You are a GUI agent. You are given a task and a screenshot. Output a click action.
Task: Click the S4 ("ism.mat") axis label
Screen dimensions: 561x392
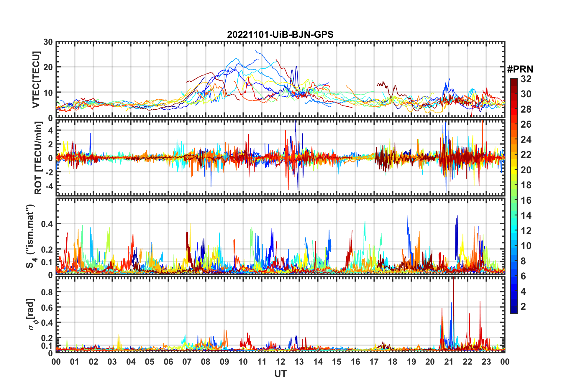(31, 236)
